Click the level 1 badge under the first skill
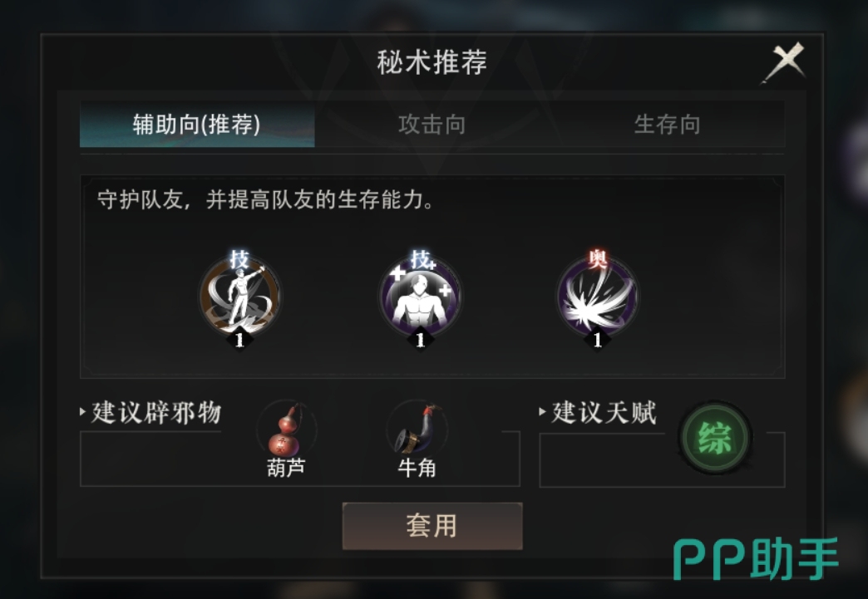This screenshot has width=868, height=599. (x=239, y=339)
